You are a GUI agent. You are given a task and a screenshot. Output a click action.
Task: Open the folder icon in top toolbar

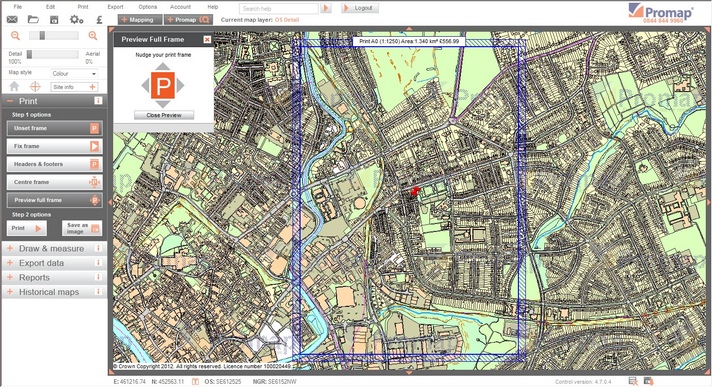click(33, 20)
